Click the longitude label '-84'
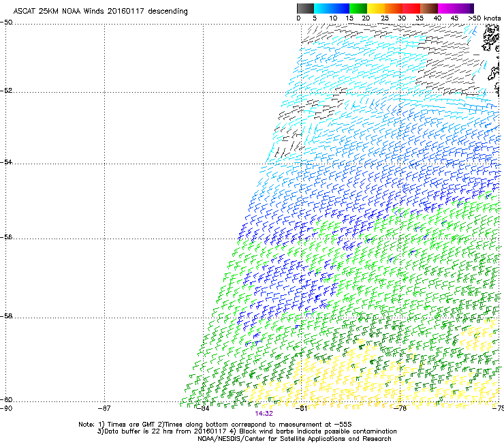The height and width of the screenshot is (443, 504). pos(203,408)
